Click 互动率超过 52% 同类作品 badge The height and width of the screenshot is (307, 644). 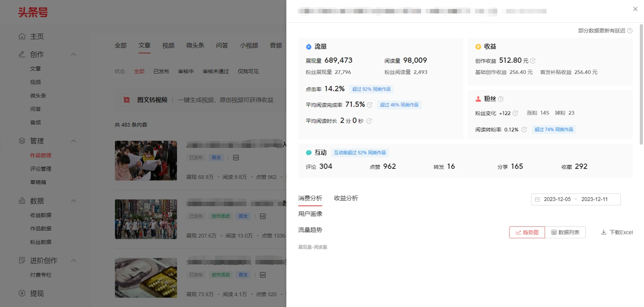(x=360, y=152)
